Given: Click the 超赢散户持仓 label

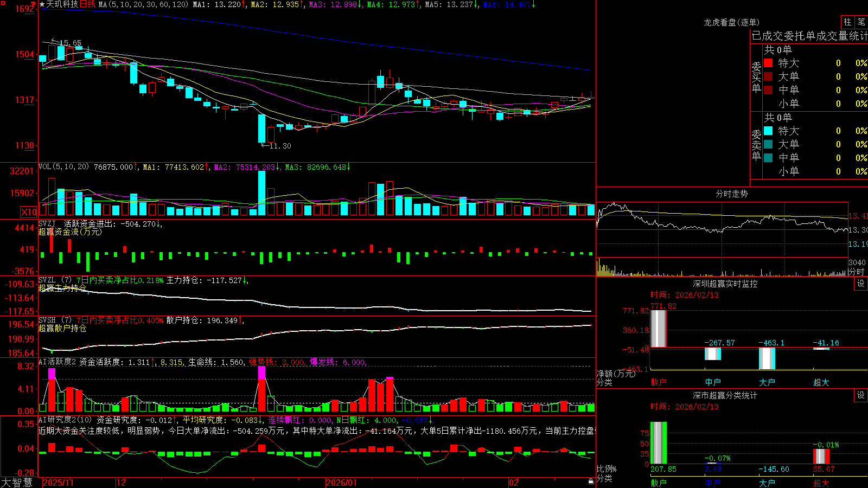Looking at the screenshot, I should click(x=62, y=328).
